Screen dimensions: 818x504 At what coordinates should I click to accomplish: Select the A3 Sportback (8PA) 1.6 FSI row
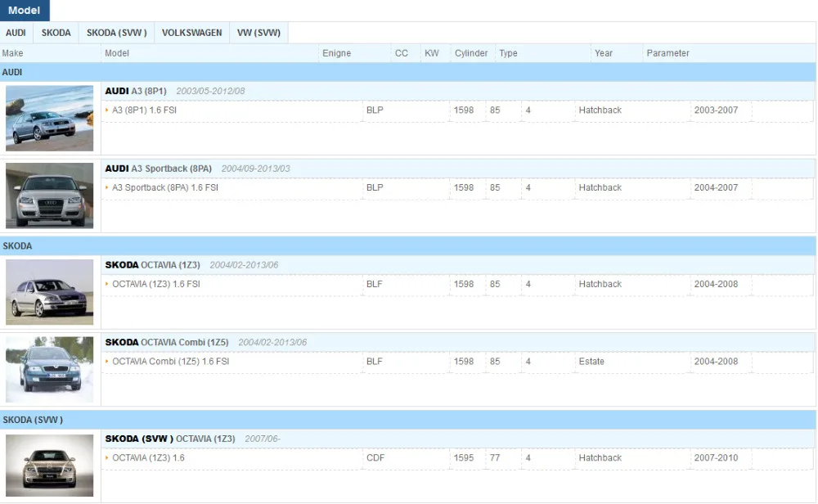(x=457, y=188)
